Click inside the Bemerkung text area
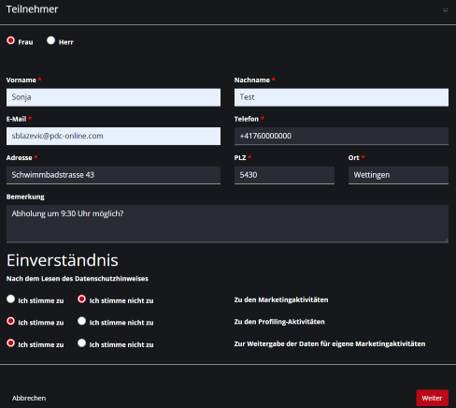Screen dimensions: 456x408 pyautogui.click(x=227, y=224)
